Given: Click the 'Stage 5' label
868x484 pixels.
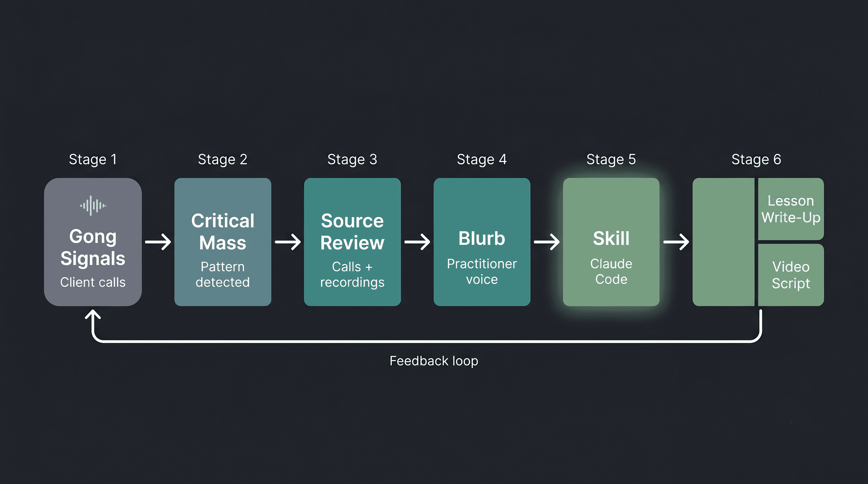Looking at the screenshot, I should [611, 159].
